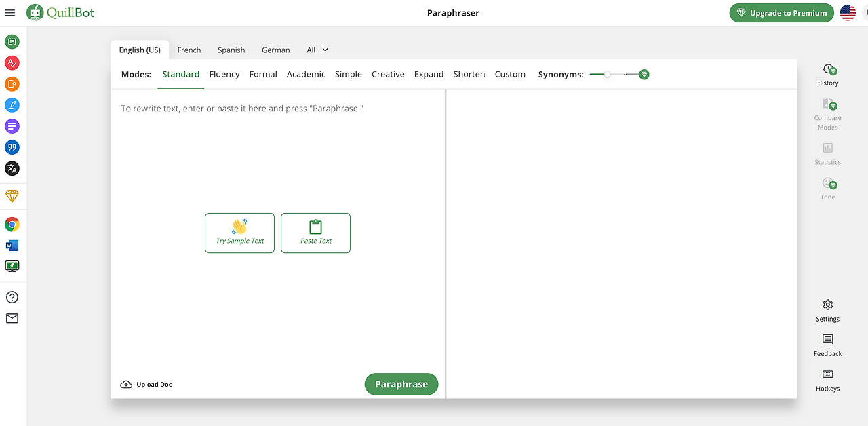Open Statistics panel
The image size is (868, 426).
827,153
